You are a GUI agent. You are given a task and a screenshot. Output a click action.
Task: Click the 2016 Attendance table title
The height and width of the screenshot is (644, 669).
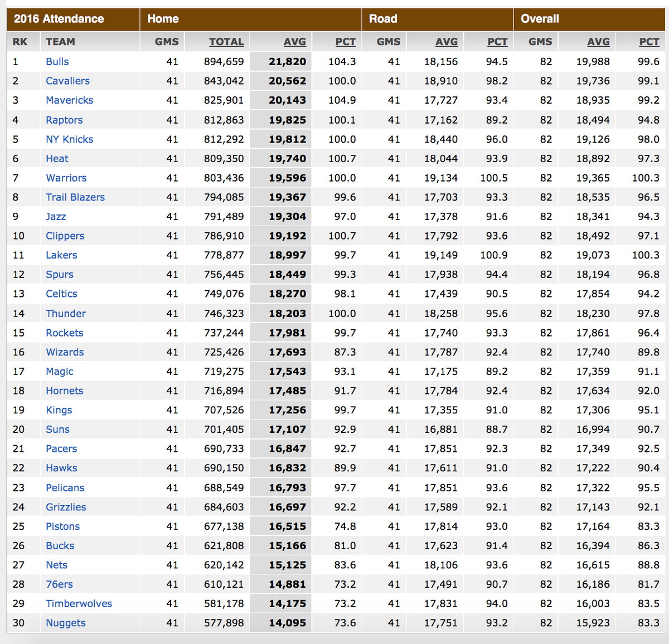click(59, 19)
